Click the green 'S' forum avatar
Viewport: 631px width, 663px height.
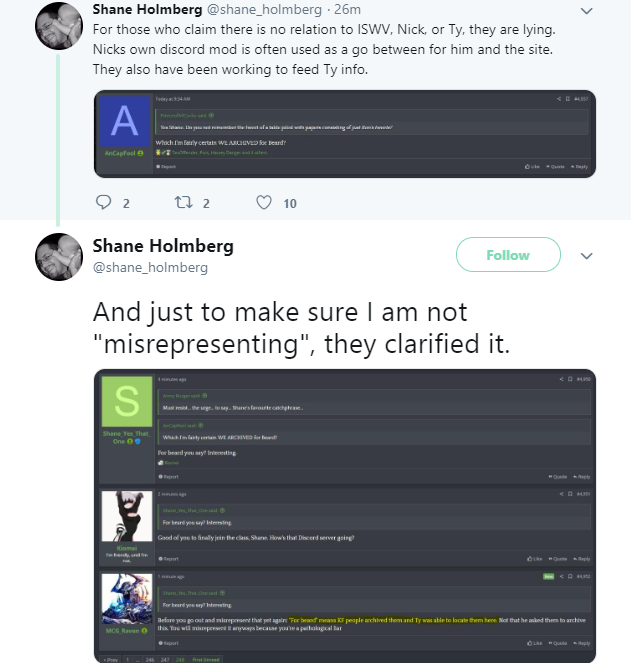[127, 401]
